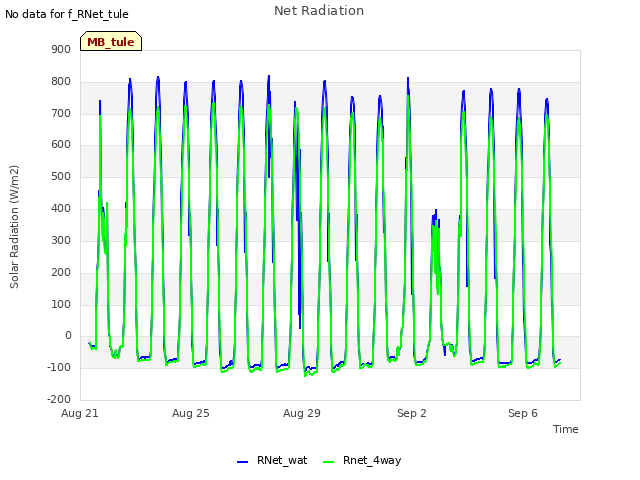Click the Solar Radiation (W/m2) axis label
This screenshot has width=640, height=480.
[x=14, y=227]
